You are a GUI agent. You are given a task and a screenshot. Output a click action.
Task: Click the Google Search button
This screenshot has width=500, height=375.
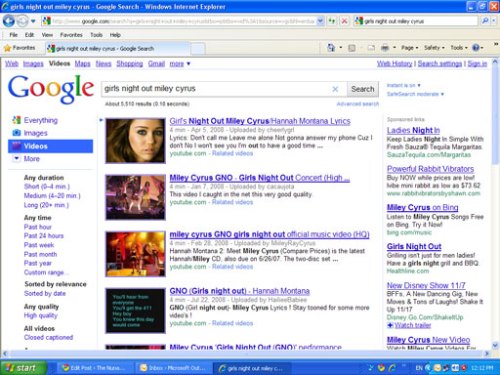(x=362, y=89)
